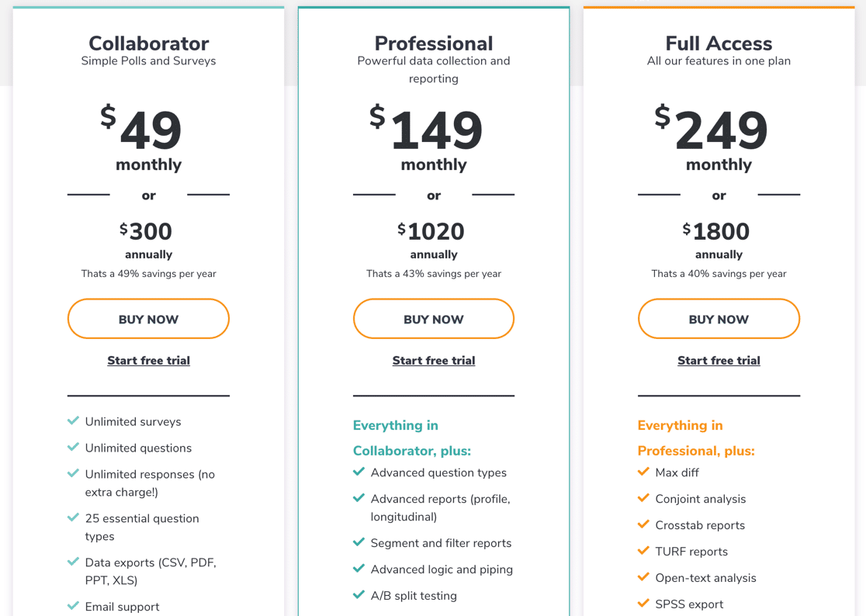The height and width of the screenshot is (616, 866).
Task: Buy the Full Access plan now
Action: click(x=719, y=319)
